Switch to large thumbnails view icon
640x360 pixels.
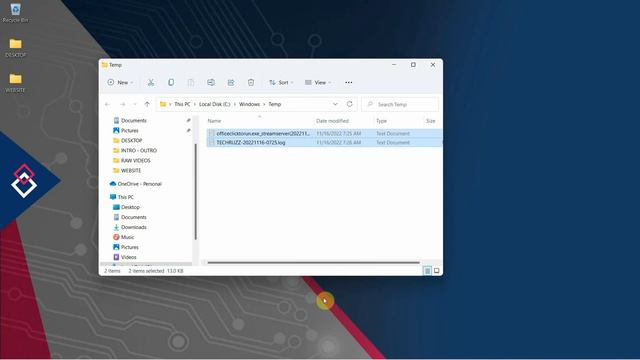pos(436,271)
